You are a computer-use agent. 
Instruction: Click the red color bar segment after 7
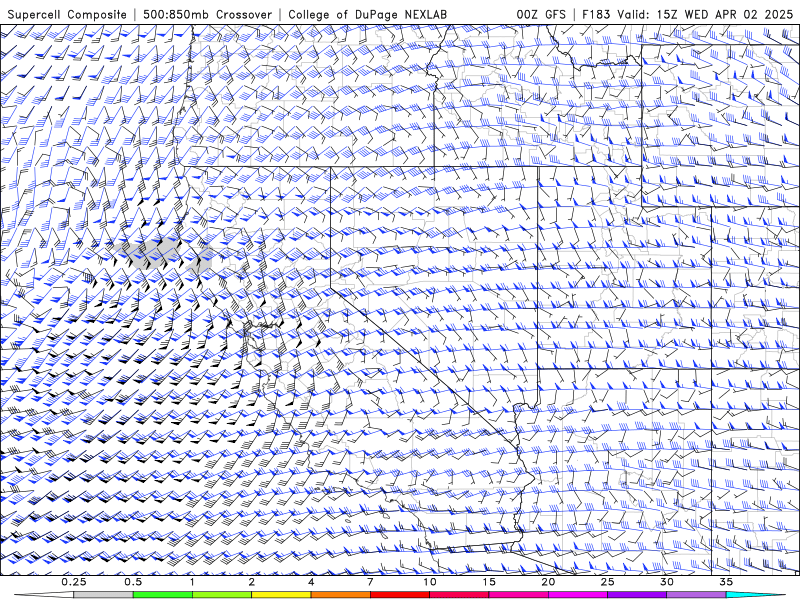click(399, 595)
